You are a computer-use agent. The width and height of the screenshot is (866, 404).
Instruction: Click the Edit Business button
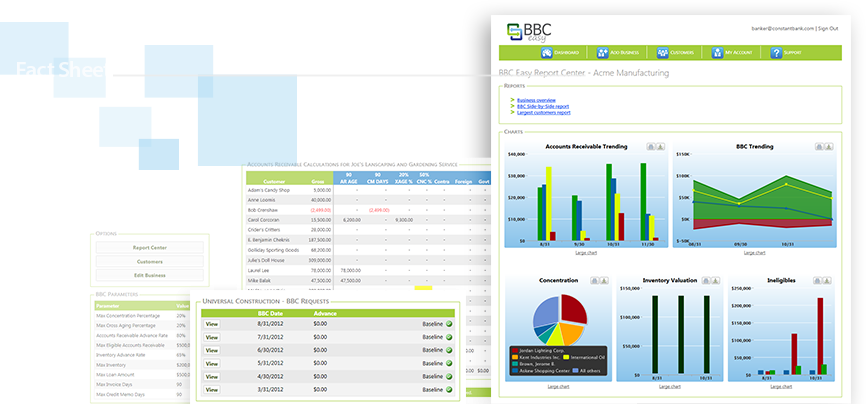(x=149, y=275)
